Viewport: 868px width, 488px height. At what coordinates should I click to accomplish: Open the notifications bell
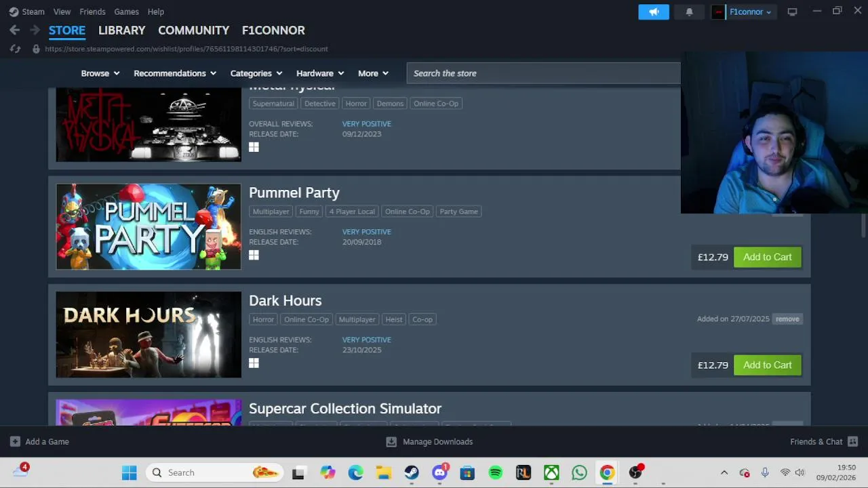pos(689,12)
